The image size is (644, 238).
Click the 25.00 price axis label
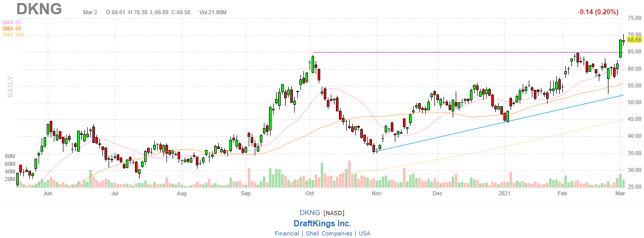634,187
